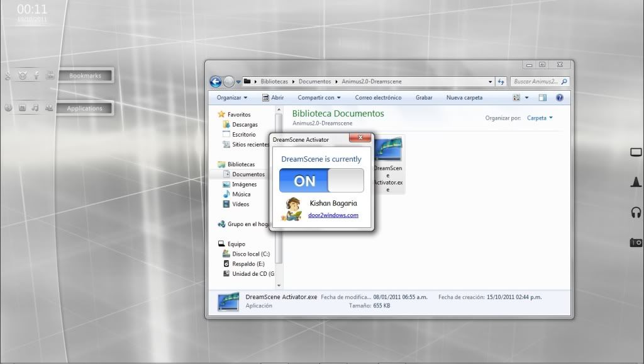Refresh the Explorer folder view
The image size is (644, 364).
(501, 82)
